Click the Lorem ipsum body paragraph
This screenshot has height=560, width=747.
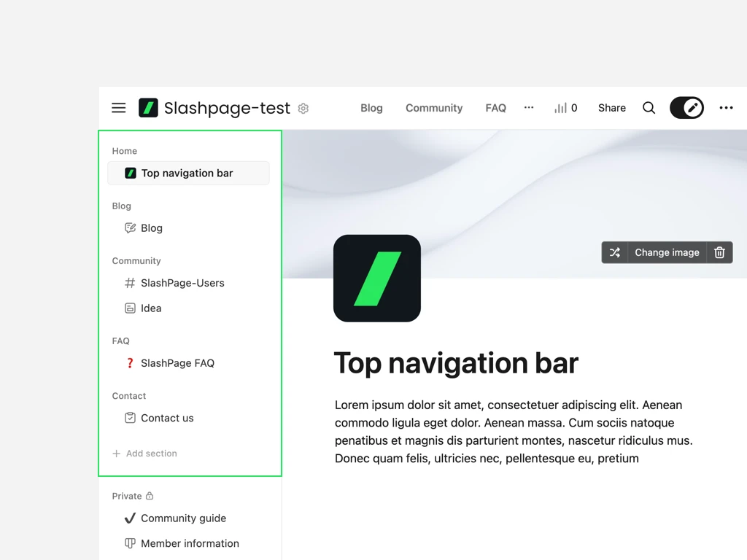point(514,432)
